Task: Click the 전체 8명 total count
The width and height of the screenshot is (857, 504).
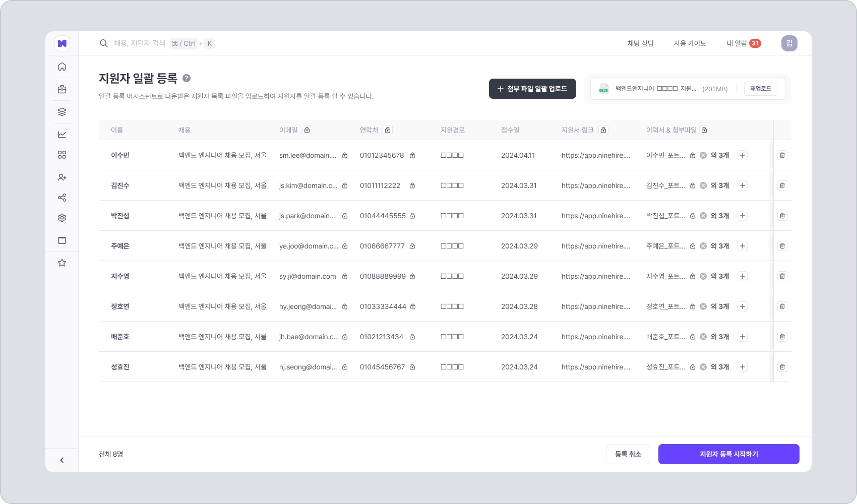Action: (x=111, y=454)
